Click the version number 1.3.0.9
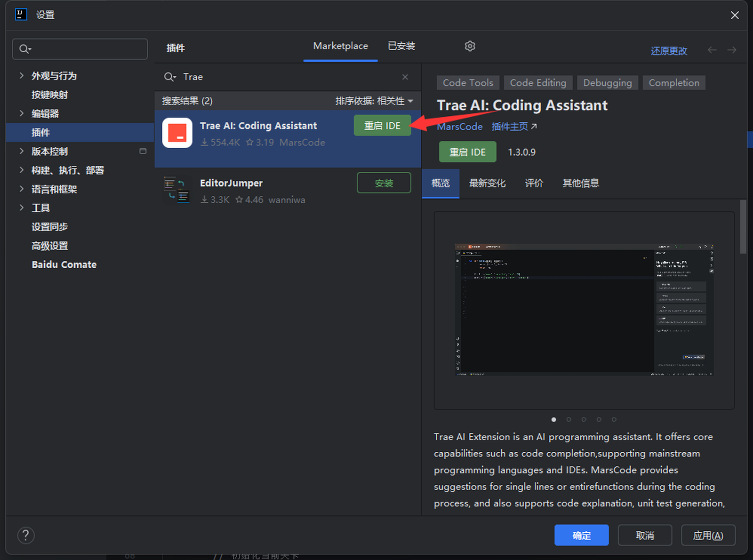 (521, 152)
